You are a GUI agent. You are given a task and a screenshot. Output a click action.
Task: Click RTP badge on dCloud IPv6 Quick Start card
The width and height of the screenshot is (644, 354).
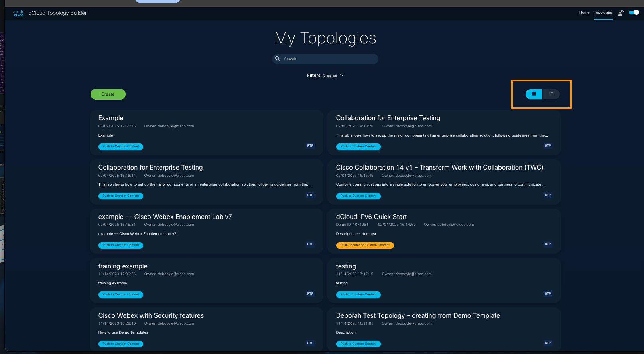point(548,244)
